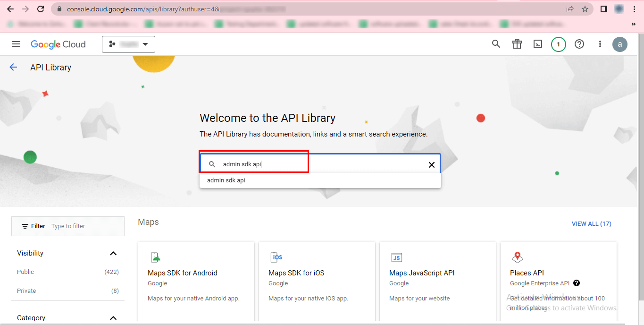Click the Maps SDK for iOS icon

click(276, 257)
